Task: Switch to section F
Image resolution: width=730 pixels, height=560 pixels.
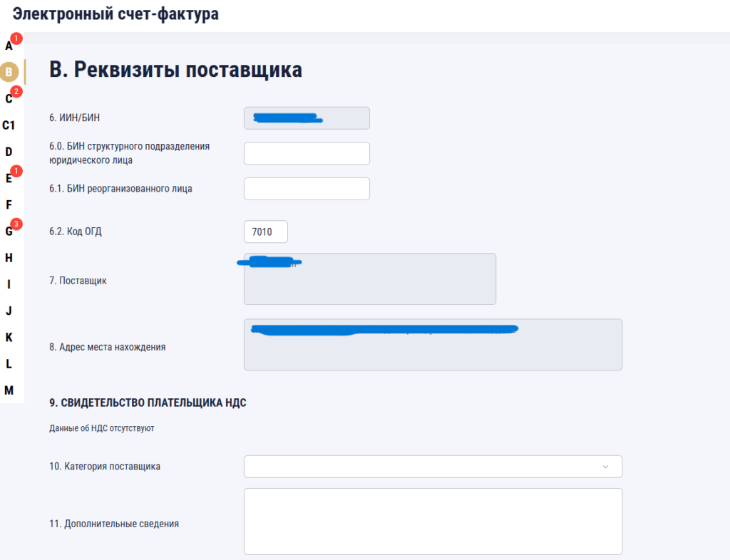Action: coord(9,204)
